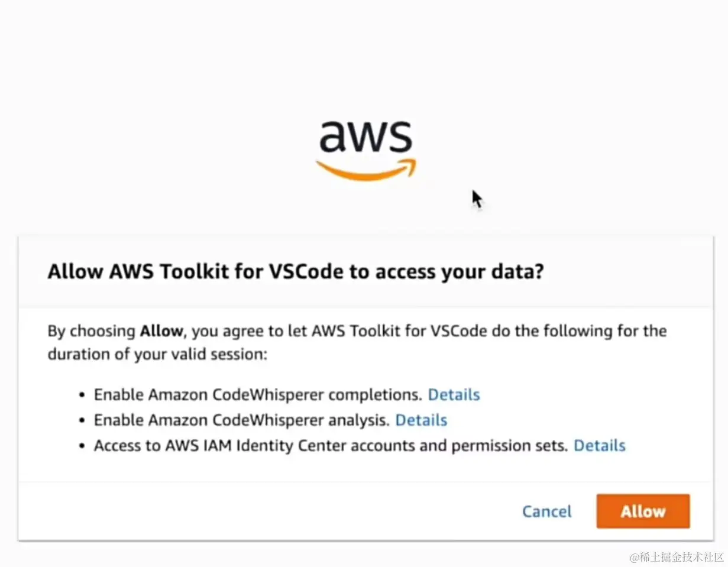Click the bold Allow word in paragraph

click(x=161, y=331)
